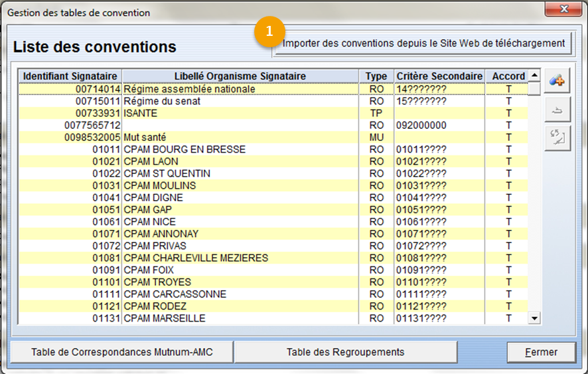Select the CPAM FOIX row
588x374 pixels.
coord(273,270)
